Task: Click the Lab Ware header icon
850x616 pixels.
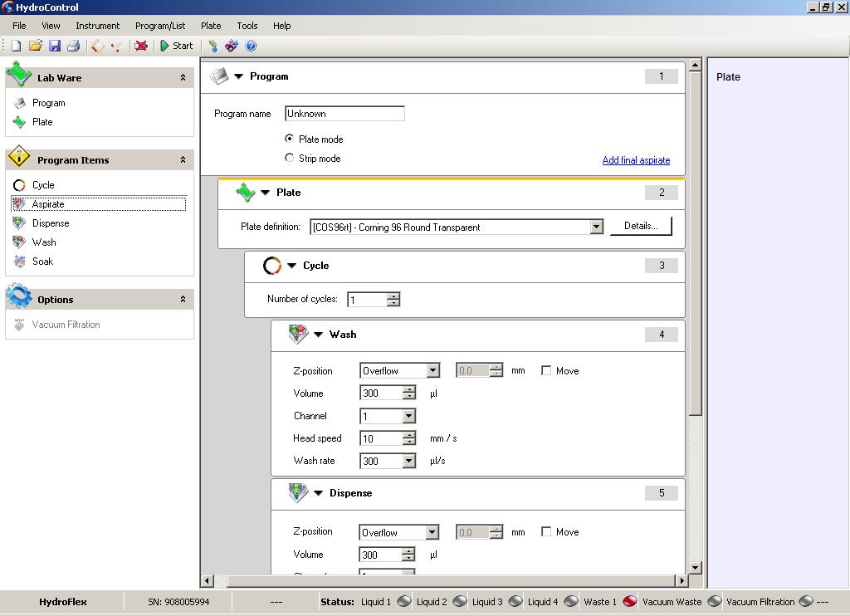Action: [18, 74]
